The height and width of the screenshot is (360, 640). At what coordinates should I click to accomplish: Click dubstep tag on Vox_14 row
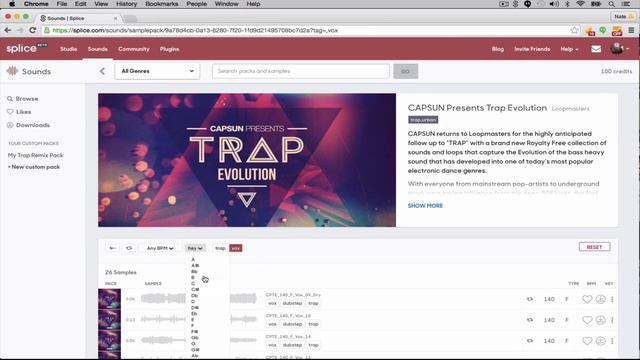point(292,345)
